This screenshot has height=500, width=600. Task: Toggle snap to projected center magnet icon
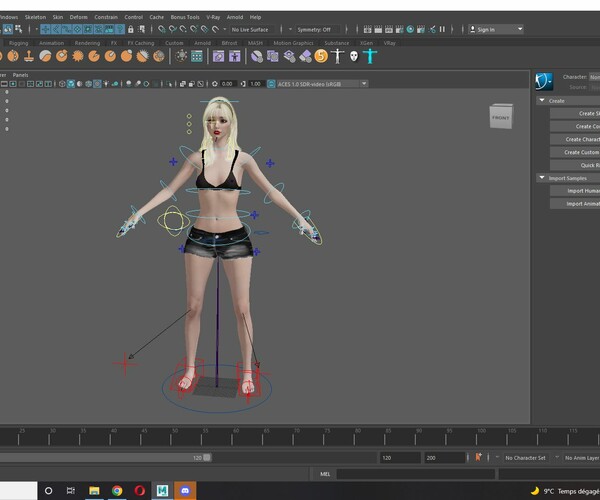[194, 29]
